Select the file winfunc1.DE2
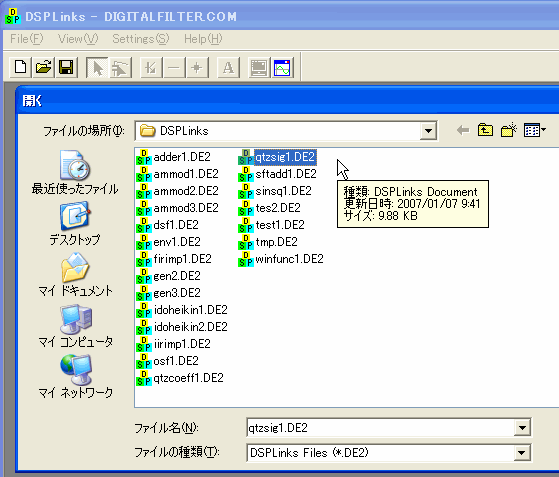559x477 pixels. (x=281, y=259)
